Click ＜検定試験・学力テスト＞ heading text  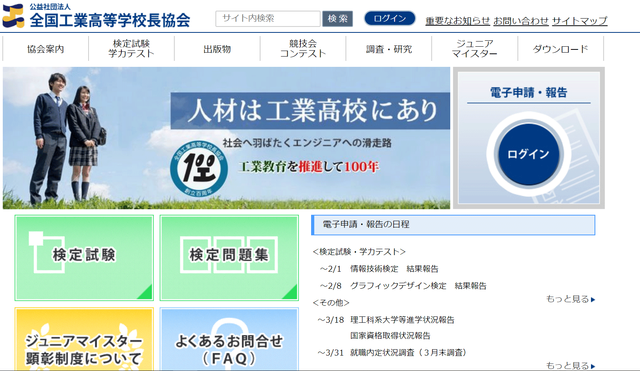tap(359, 252)
